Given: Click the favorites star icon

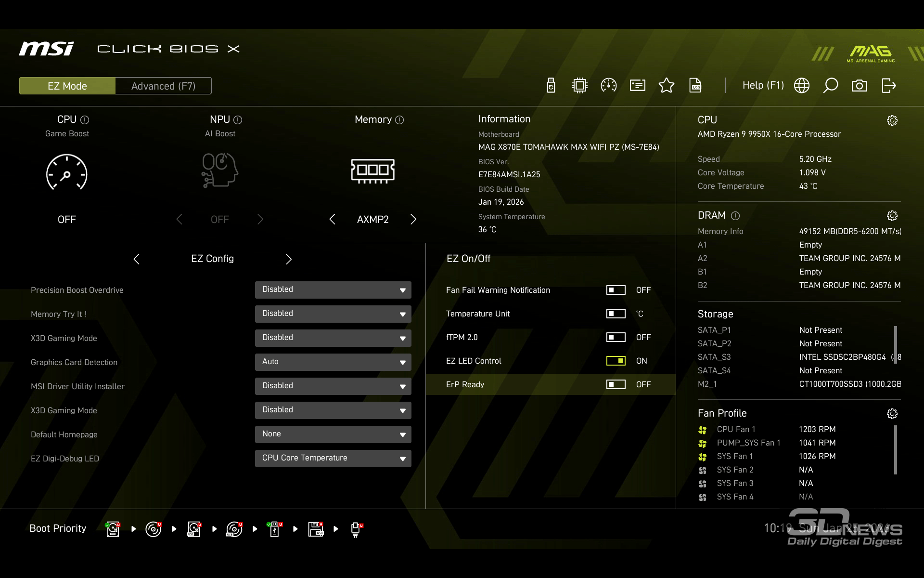Looking at the screenshot, I should (x=666, y=86).
